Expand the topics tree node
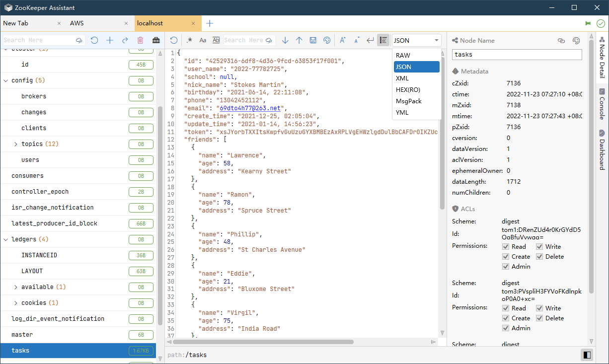 (x=16, y=144)
